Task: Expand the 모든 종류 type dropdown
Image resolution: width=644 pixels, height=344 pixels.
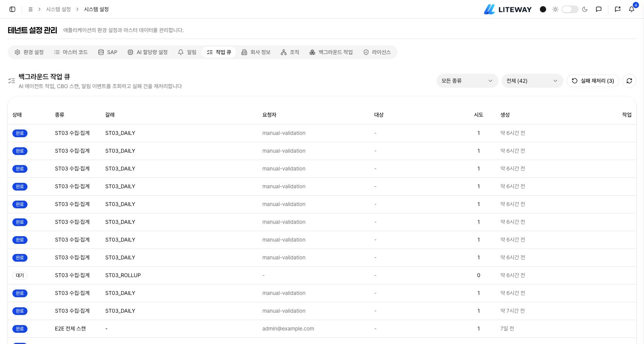Action: [x=467, y=81]
